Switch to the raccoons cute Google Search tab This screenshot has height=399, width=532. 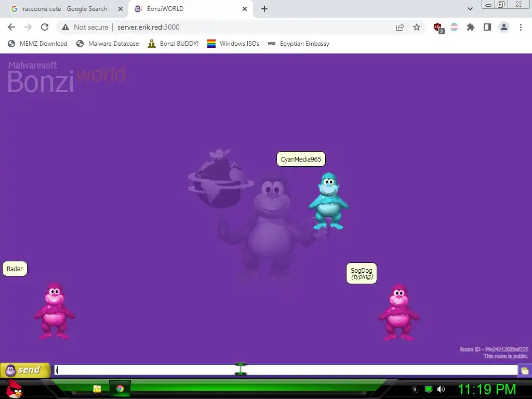click(x=64, y=9)
